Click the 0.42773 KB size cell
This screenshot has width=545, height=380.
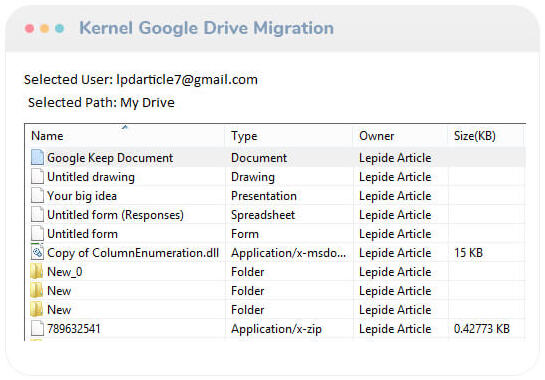click(482, 329)
